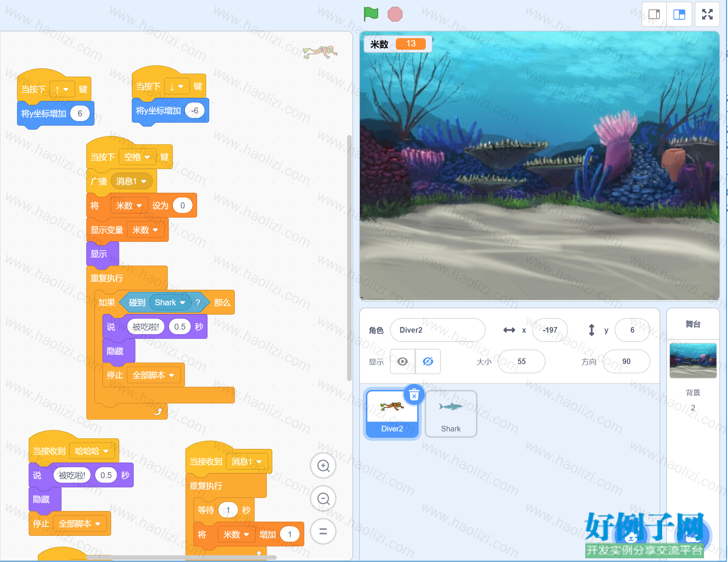
Task: Switch to small stage layout
Action: click(x=654, y=15)
